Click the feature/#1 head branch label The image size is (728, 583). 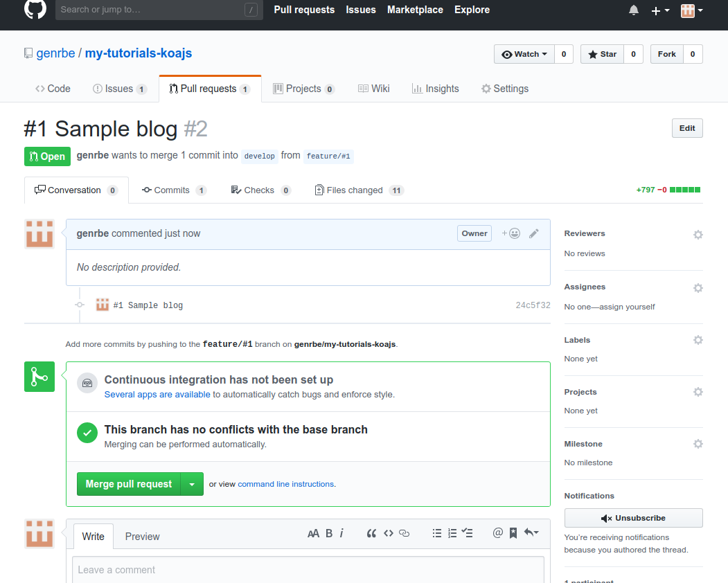pos(328,156)
